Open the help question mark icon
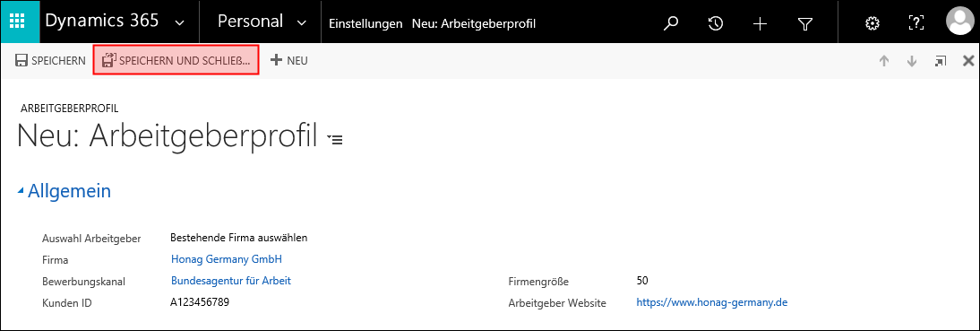Screen dimensions: 980x331 pyautogui.click(x=916, y=24)
